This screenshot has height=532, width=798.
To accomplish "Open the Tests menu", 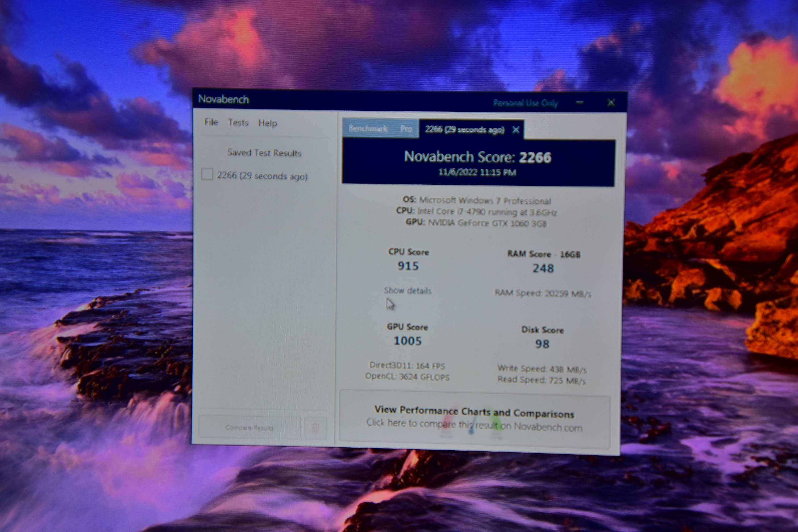I will click(x=238, y=122).
